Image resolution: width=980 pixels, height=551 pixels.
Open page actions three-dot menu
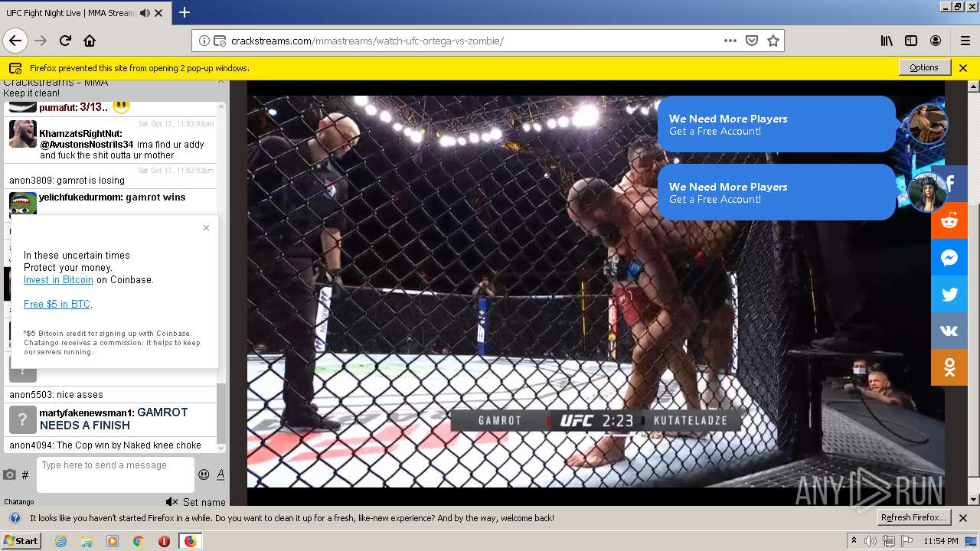730,41
